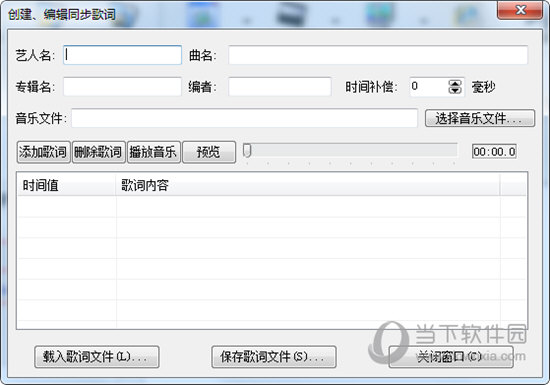The width and height of the screenshot is (550, 385).
Task: Decrease 时间补偿 with the down arrow
Action: coord(455,90)
